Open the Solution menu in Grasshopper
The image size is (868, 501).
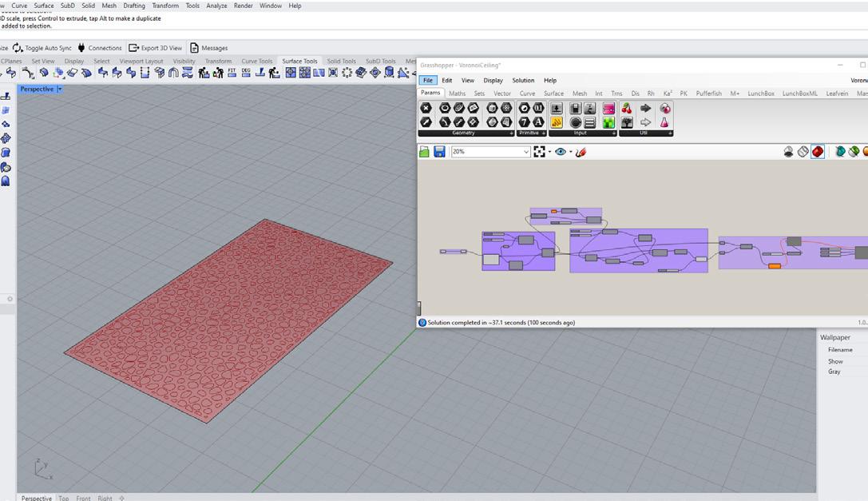[x=523, y=81]
